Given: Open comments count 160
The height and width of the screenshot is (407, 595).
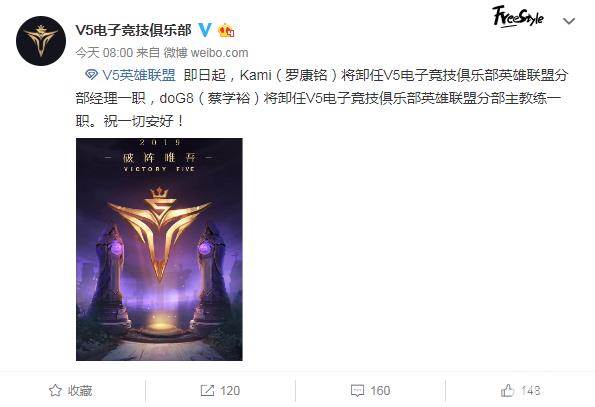Looking at the screenshot, I should [x=380, y=391].
